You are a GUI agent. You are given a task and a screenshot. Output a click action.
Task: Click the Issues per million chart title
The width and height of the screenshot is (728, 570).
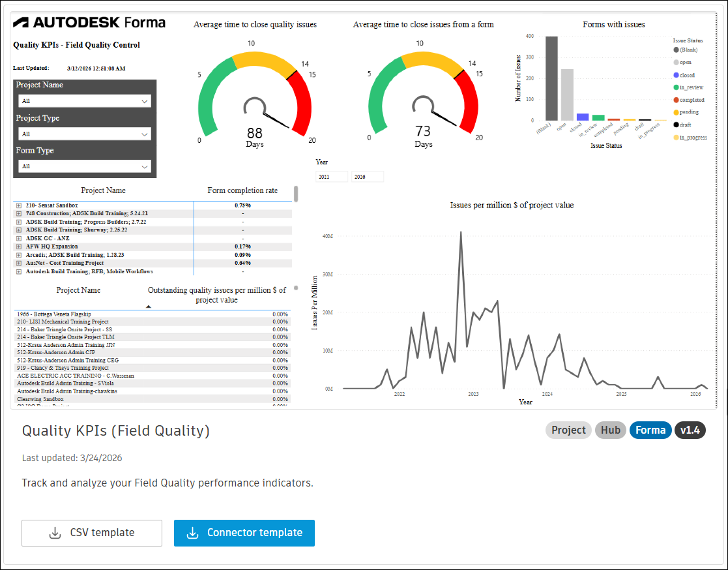[x=512, y=205]
